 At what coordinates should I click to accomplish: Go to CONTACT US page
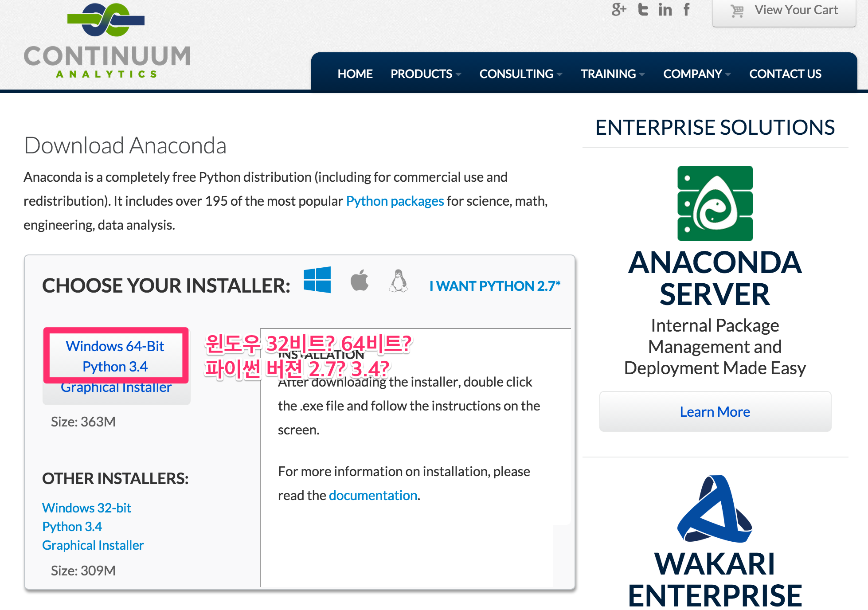click(785, 74)
